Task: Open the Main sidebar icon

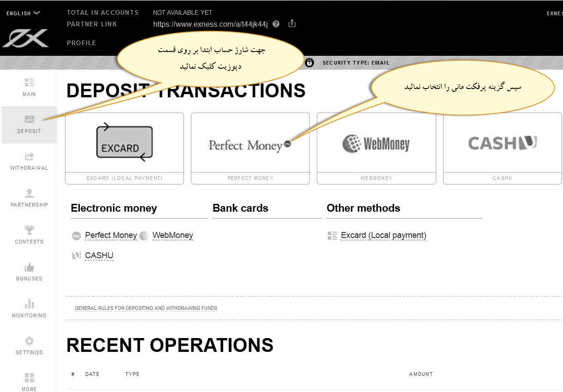Action: point(29,83)
